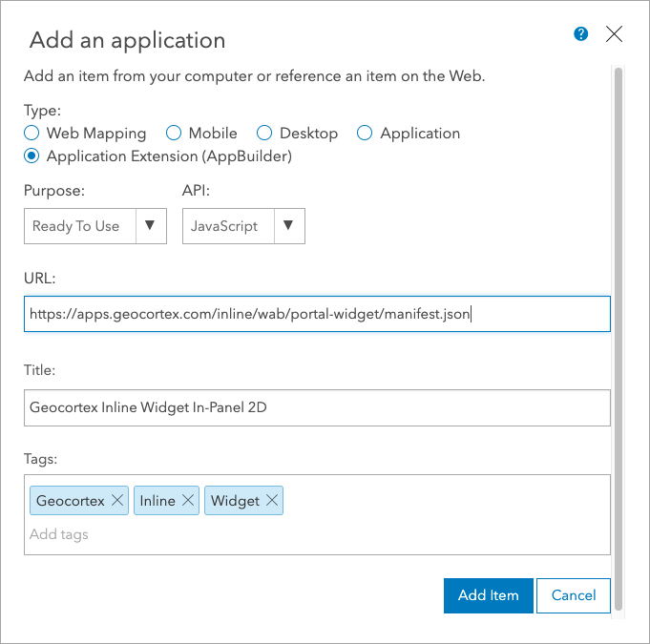Open the blue help question mark icon
Screen dimensions: 650x644
click(x=580, y=34)
